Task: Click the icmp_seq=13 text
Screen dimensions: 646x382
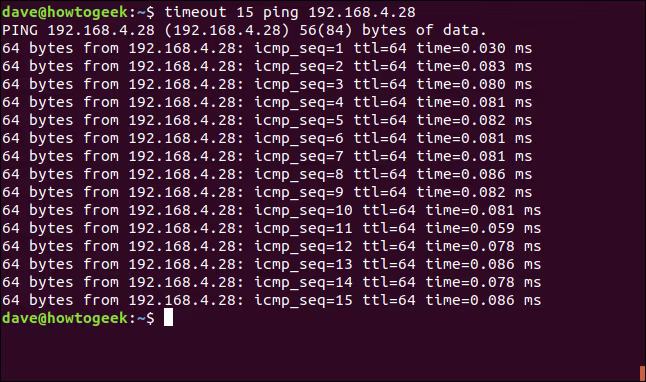Action: point(303,265)
